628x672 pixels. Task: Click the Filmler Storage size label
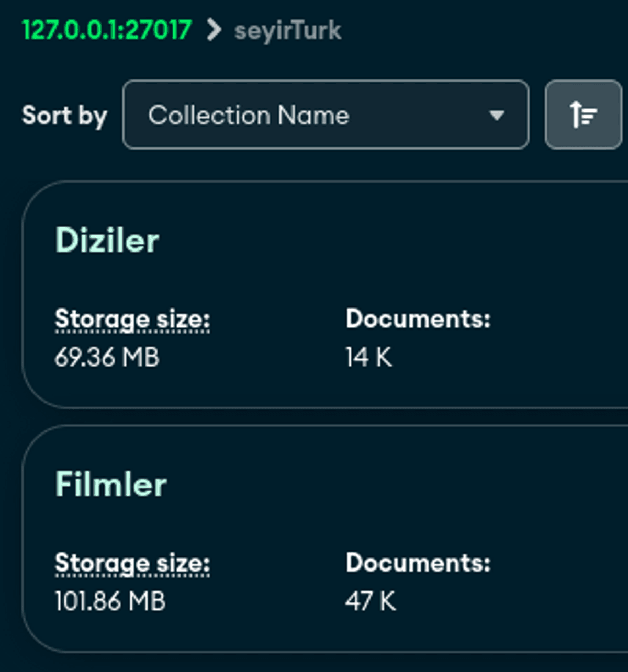(132, 563)
